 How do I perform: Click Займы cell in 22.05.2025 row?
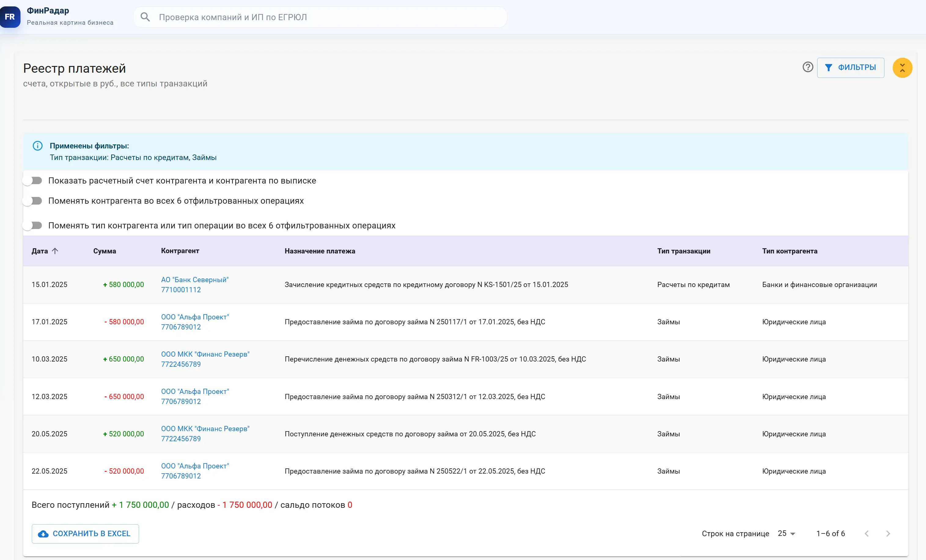669,471
